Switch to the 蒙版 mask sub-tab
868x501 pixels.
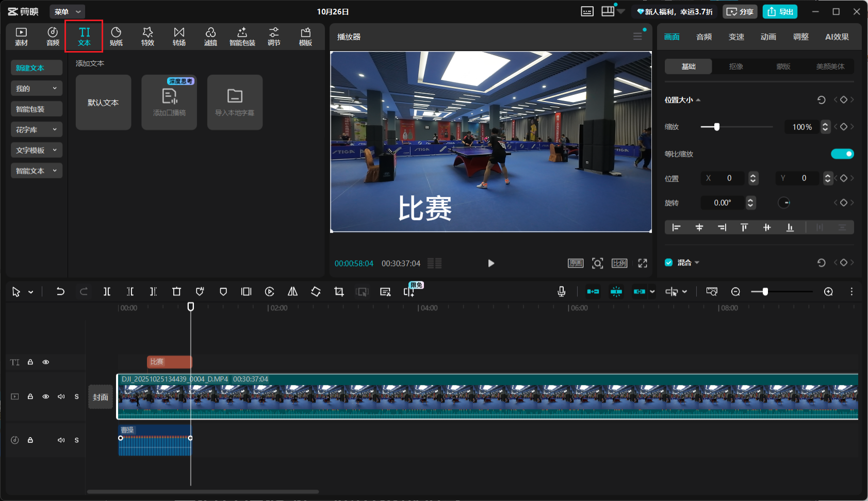[x=783, y=66]
